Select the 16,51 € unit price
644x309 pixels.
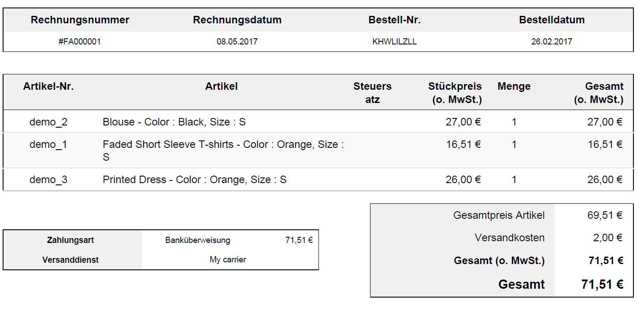coord(463,144)
